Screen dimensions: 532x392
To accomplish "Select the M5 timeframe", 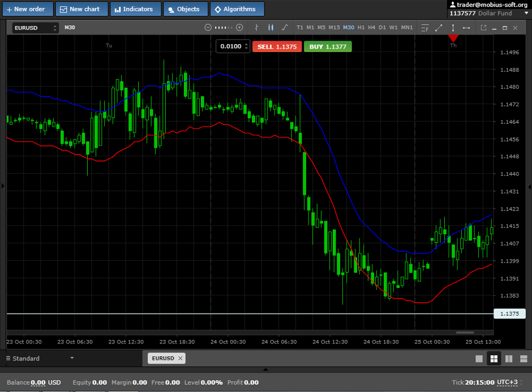I will click(321, 28).
